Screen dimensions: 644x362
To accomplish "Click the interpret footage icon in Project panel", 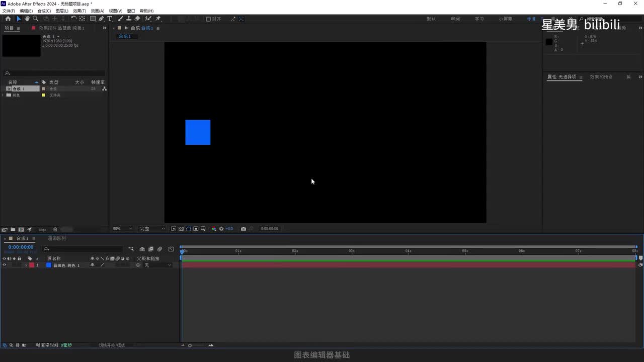I will point(5,229).
